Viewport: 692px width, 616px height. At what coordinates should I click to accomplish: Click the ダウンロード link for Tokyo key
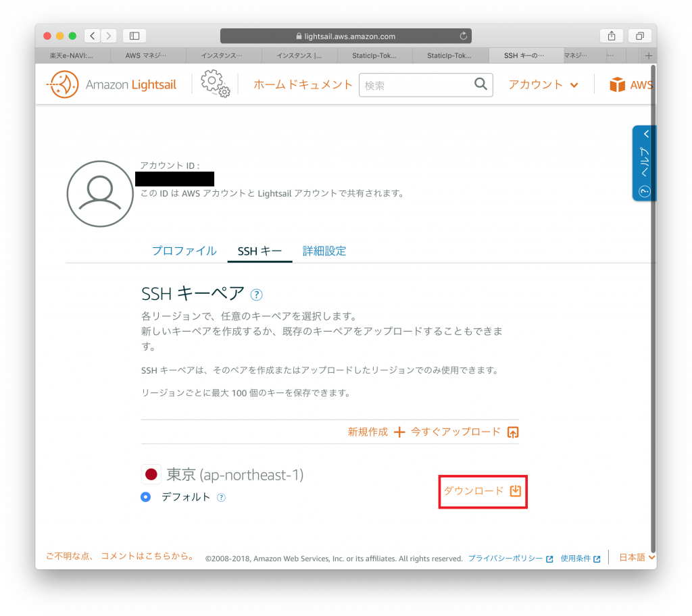tap(483, 491)
